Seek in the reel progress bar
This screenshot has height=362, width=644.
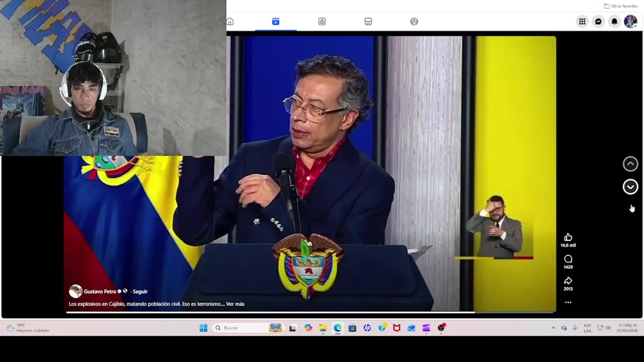(310, 312)
